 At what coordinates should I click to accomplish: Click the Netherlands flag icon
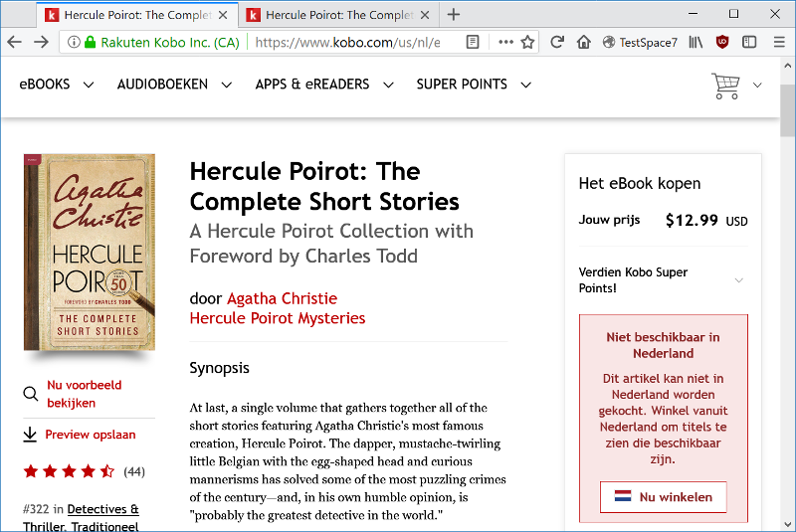click(623, 496)
